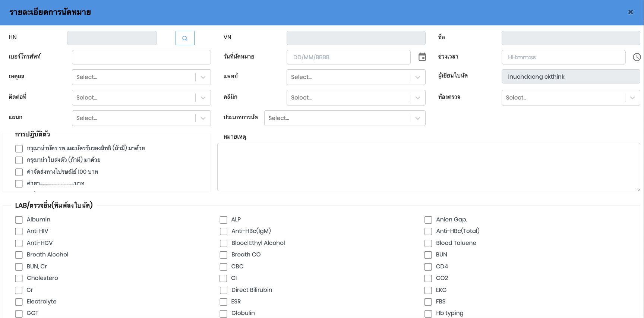
Task: Click the HN field
Action: (x=112, y=38)
